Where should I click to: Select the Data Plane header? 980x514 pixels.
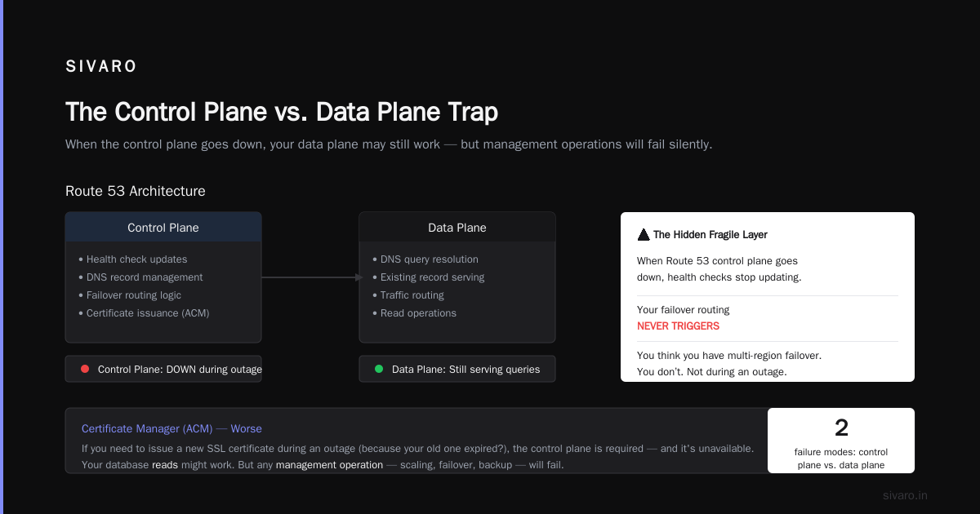click(x=457, y=228)
